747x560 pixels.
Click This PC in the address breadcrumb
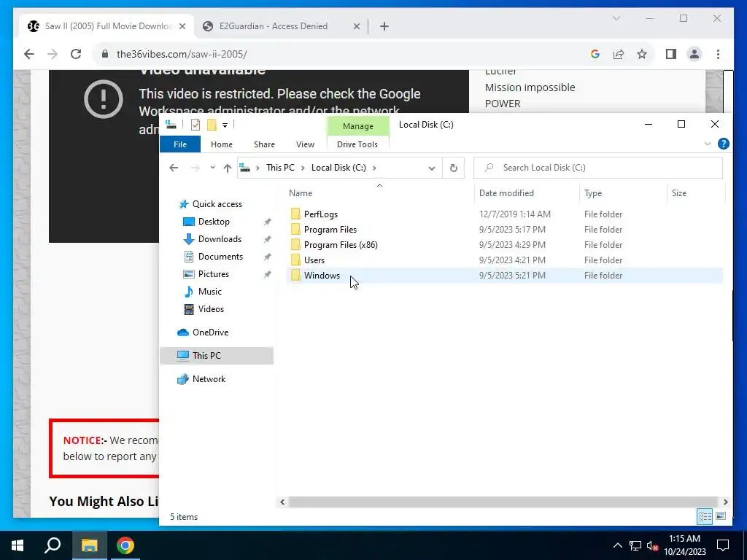pyautogui.click(x=280, y=168)
